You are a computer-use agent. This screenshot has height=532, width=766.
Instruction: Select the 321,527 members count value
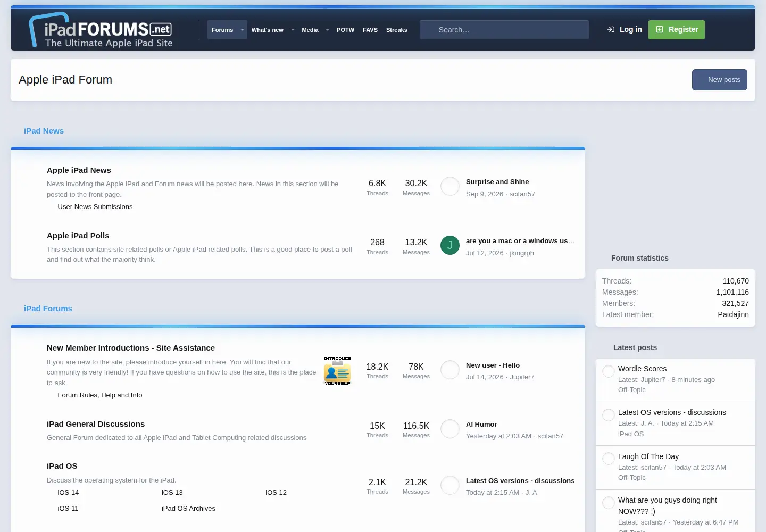pos(735,303)
